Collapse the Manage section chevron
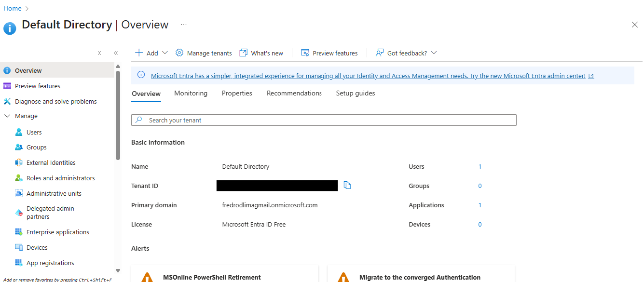This screenshot has height=282, width=644. [7, 116]
